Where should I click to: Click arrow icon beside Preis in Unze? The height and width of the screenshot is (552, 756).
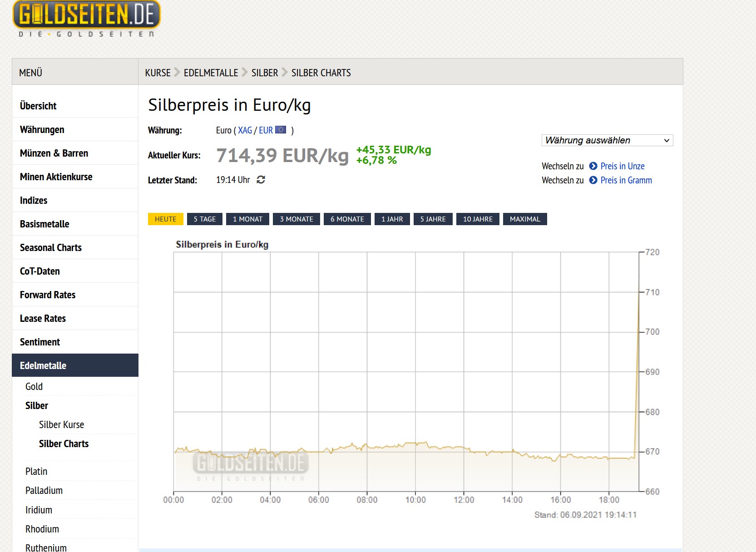click(x=593, y=166)
